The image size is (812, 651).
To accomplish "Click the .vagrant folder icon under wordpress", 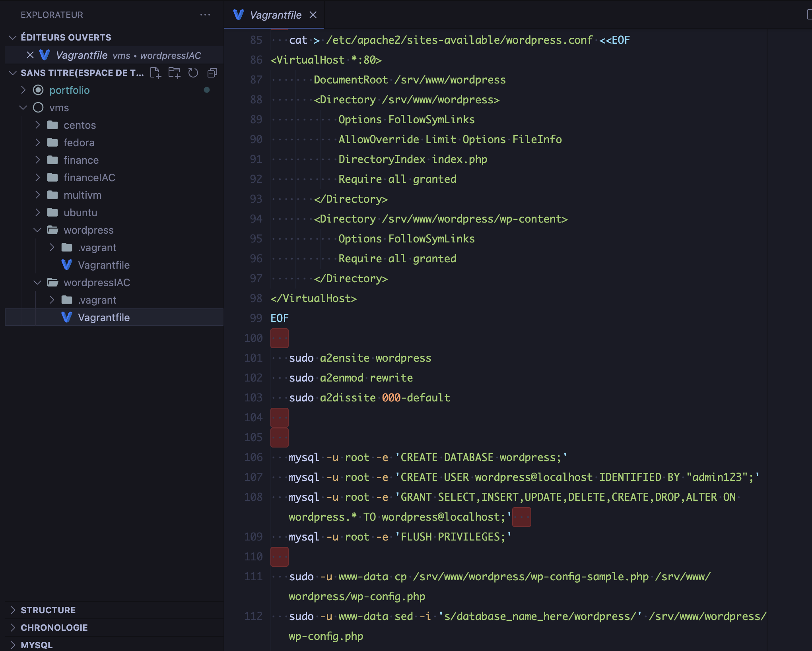I will click(67, 248).
